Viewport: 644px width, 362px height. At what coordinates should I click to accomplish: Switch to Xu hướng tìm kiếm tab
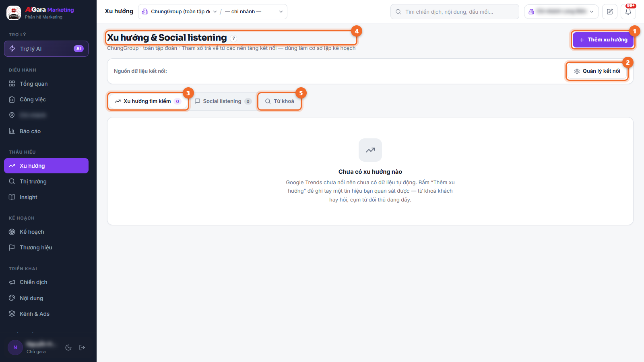[x=148, y=101]
